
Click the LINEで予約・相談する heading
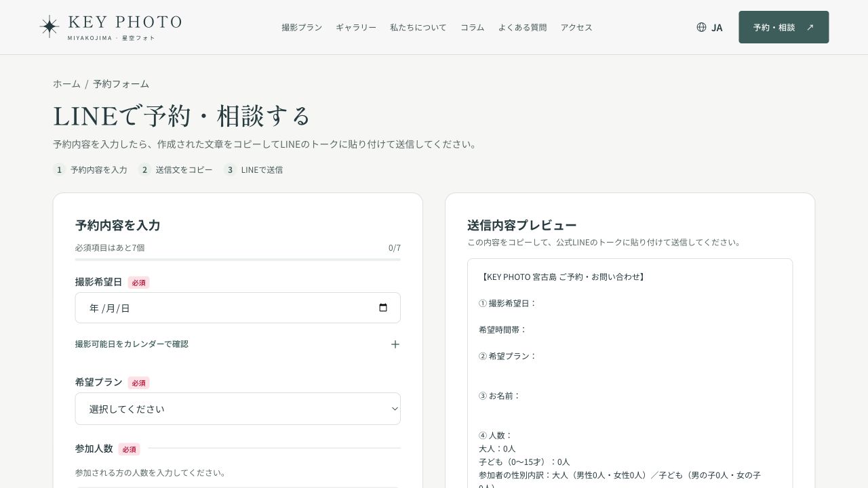coord(182,116)
